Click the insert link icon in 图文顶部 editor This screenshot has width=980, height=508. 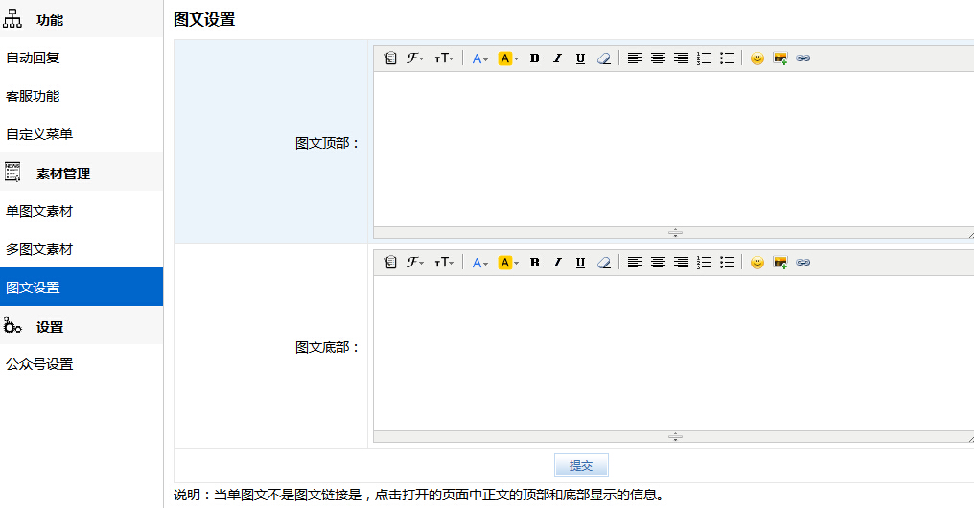coord(804,58)
